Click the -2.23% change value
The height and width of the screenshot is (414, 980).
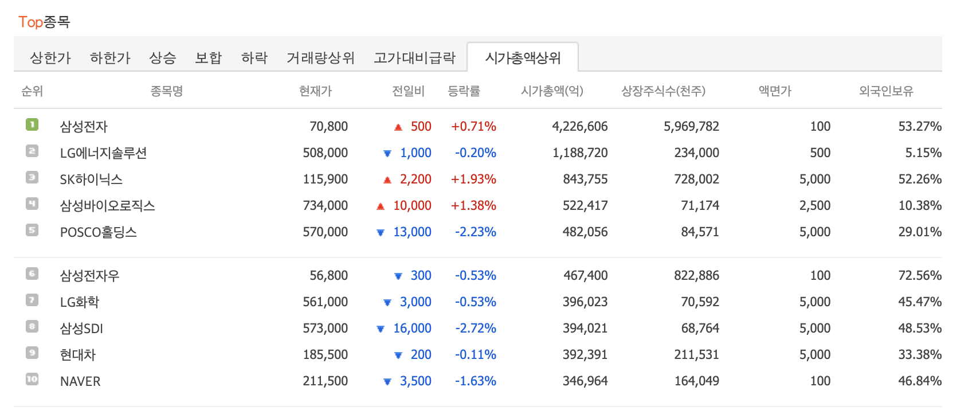click(x=476, y=232)
